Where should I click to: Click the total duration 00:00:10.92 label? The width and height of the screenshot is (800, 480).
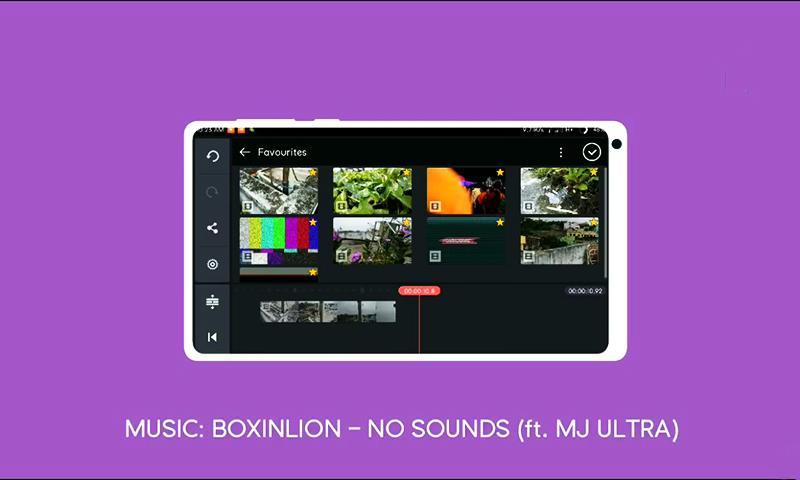tap(585, 291)
